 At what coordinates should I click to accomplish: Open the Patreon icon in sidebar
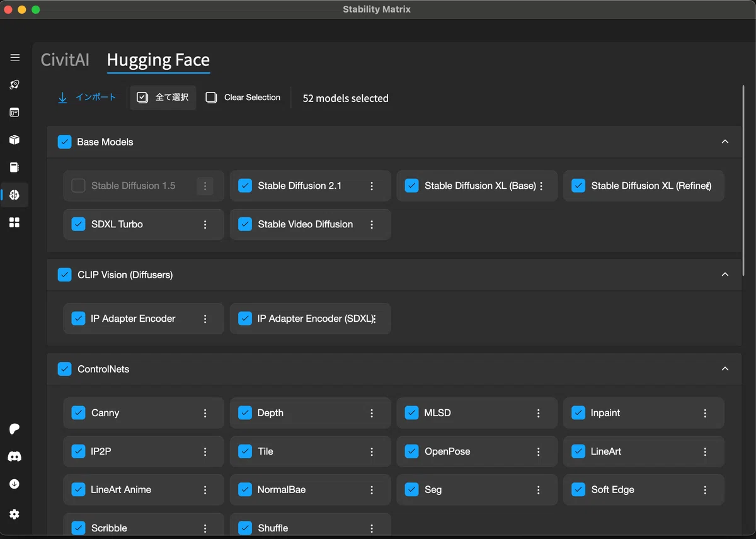[14, 429]
